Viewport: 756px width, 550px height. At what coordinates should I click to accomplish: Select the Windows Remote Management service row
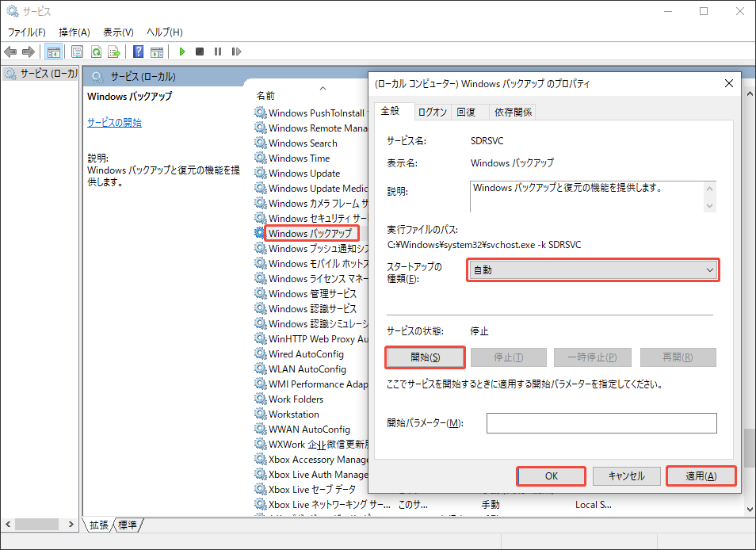click(x=311, y=128)
